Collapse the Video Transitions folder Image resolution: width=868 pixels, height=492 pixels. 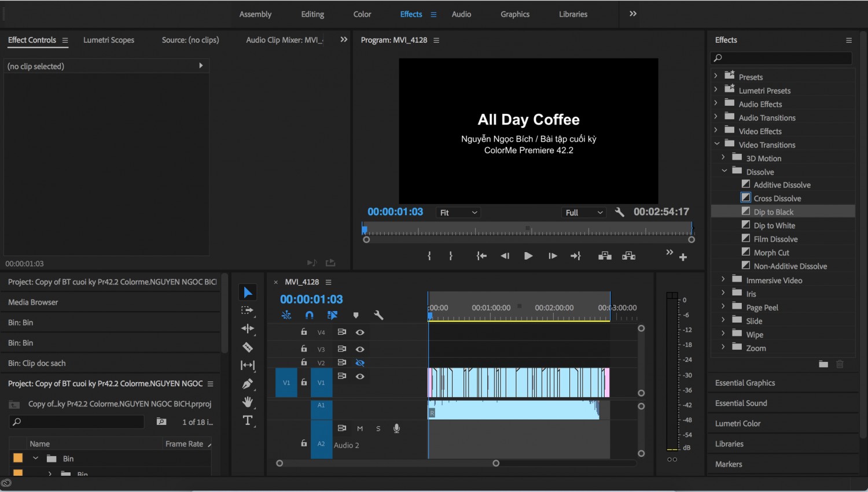[x=716, y=143]
